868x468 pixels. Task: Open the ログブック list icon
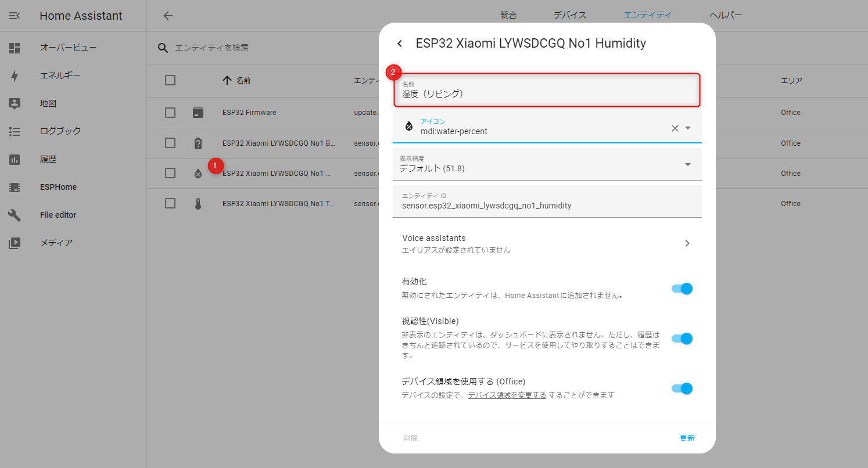pos(15,131)
